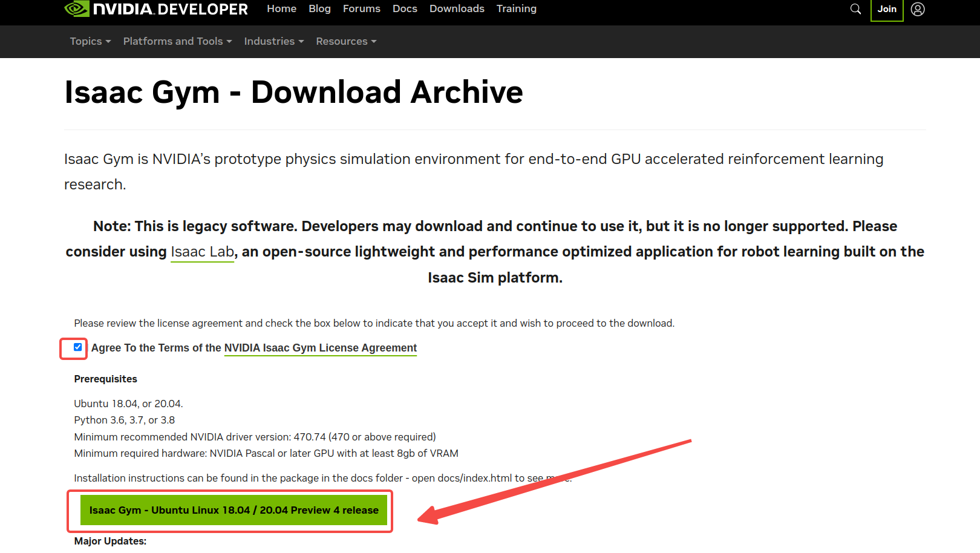Download Isaac Gym Ubuntu Preview 4 release

(x=234, y=510)
